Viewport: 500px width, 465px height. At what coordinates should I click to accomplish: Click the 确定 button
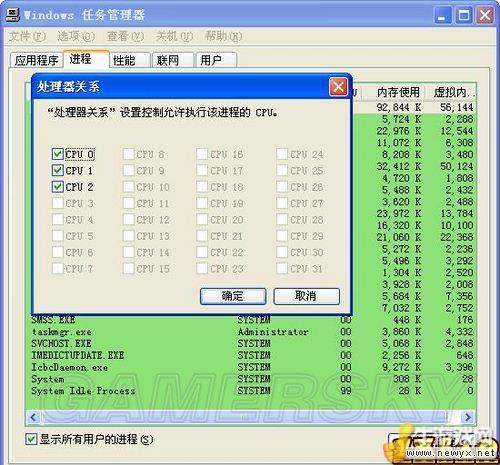click(x=233, y=296)
